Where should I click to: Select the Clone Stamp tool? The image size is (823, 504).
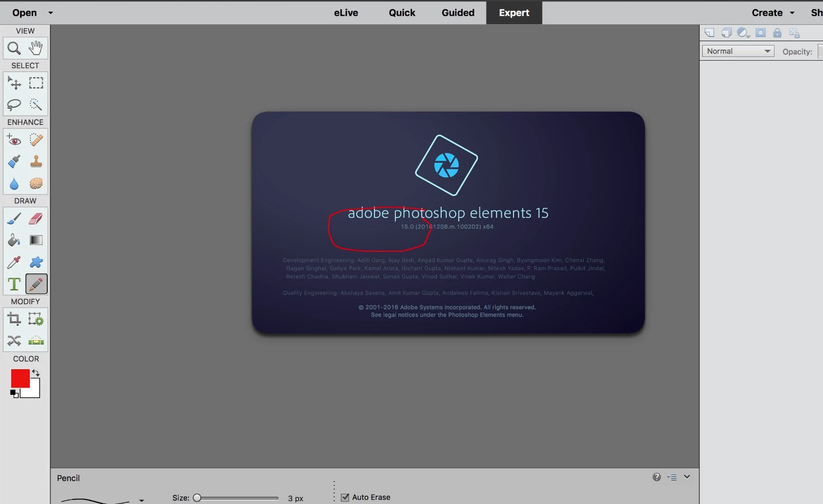[36, 161]
